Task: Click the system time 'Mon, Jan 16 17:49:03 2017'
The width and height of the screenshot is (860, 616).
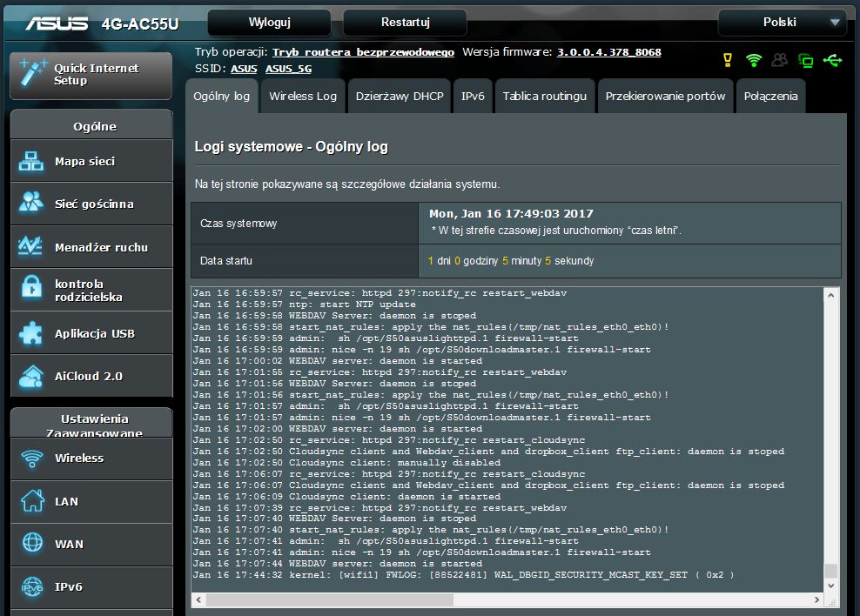Action: 511,214
